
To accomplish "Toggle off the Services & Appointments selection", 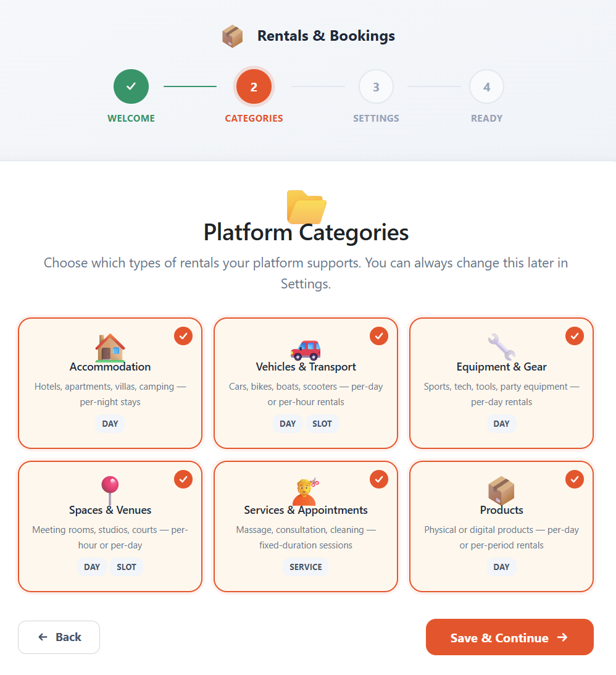I will (x=378, y=479).
